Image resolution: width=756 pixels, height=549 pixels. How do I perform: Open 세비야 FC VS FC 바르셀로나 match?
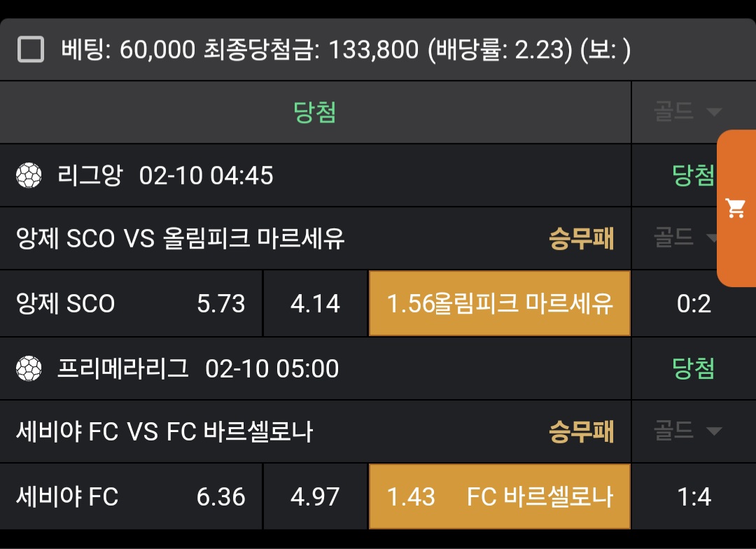(x=164, y=432)
